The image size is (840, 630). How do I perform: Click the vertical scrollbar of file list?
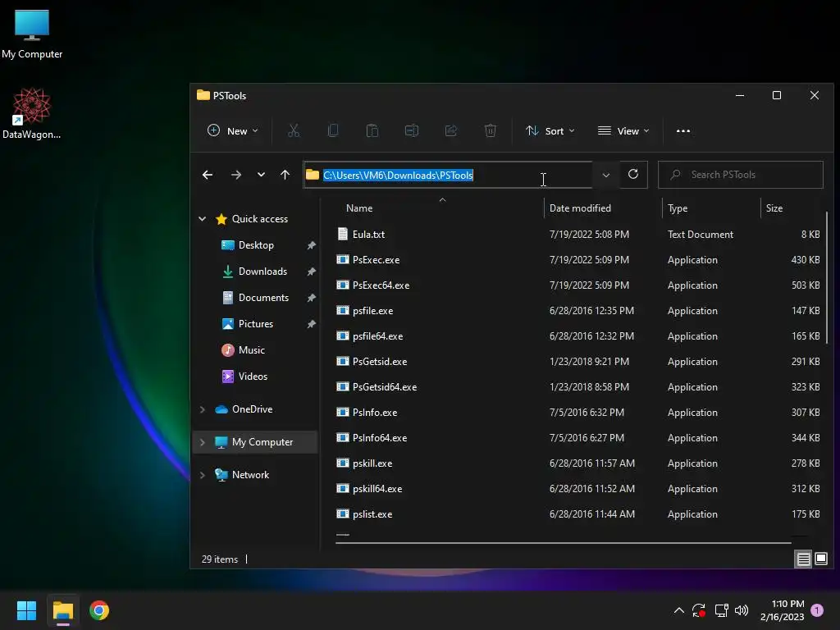click(x=827, y=277)
